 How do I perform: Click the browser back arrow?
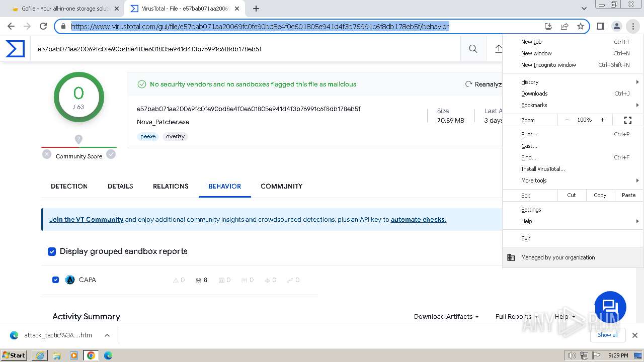point(11,26)
